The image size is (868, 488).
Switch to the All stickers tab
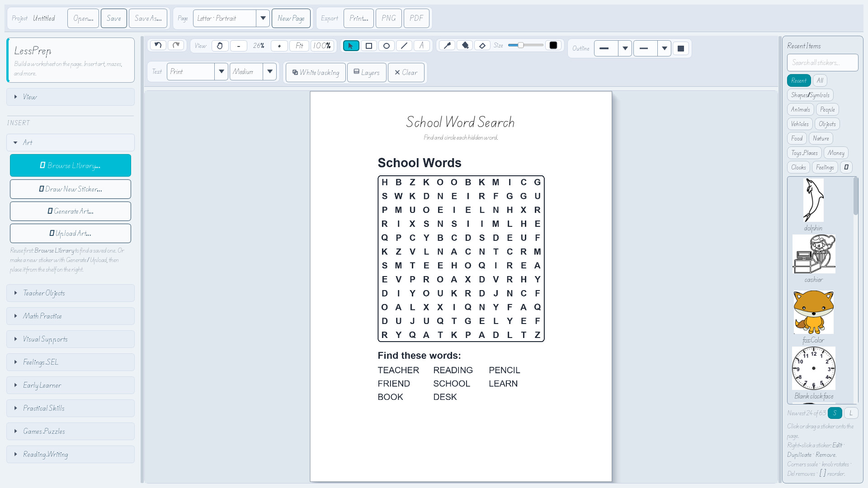(820, 80)
